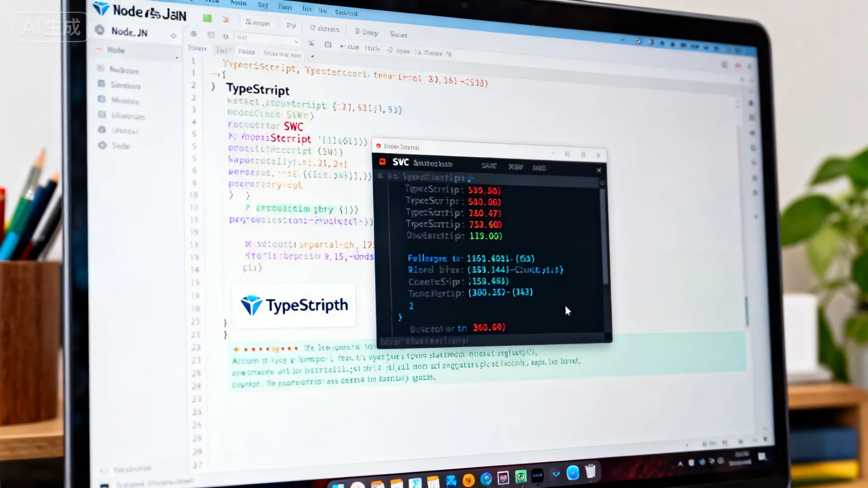Click the notification icon at screen bottom right
The height and width of the screenshot is (488, 868).
click(762, 457)
